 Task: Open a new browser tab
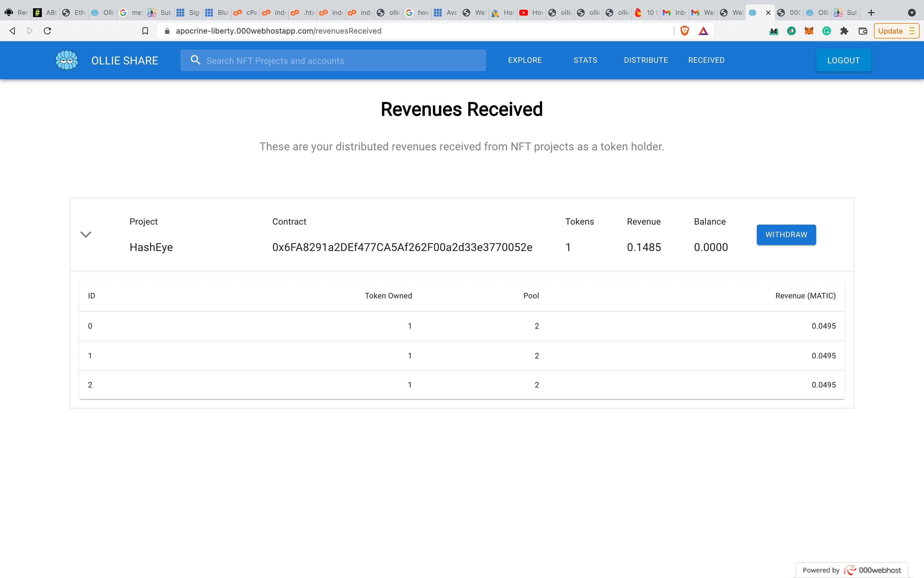pos(871,13)
